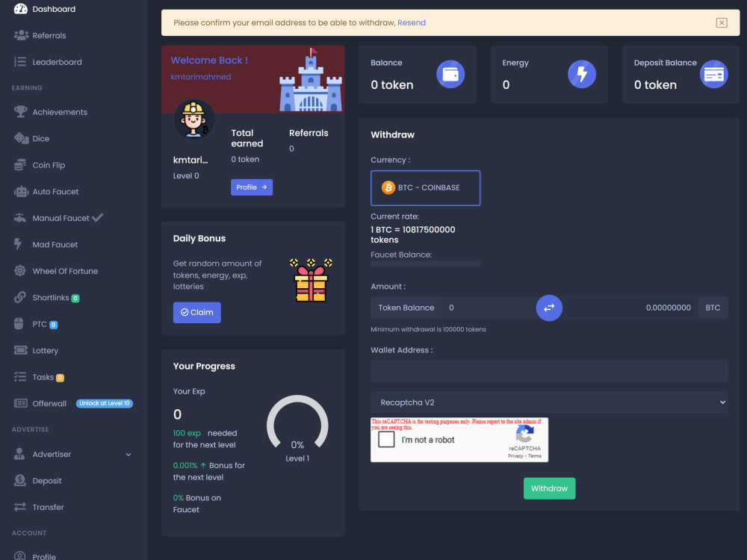Open the Recaptcha V2 captcha dropdown
Image resolution: width=747 pixels, height=560 pixels.
click(x=549, y=402)
